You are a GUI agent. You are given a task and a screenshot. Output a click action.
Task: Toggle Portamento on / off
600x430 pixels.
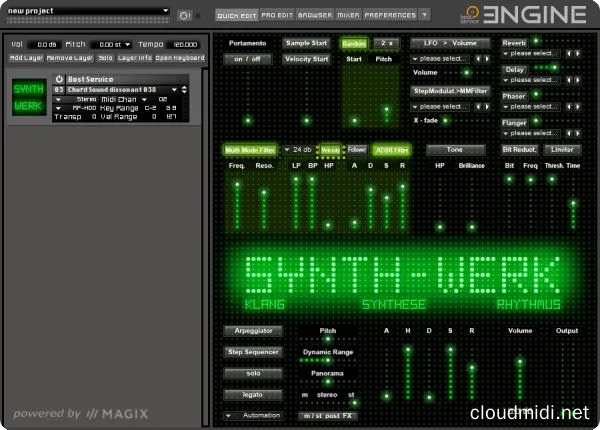[246, 59]
